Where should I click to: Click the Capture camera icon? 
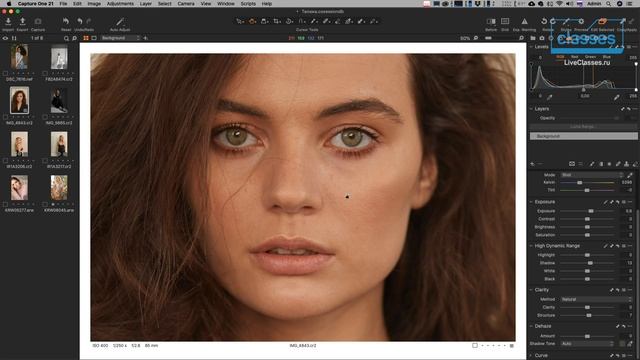[38, 21]
